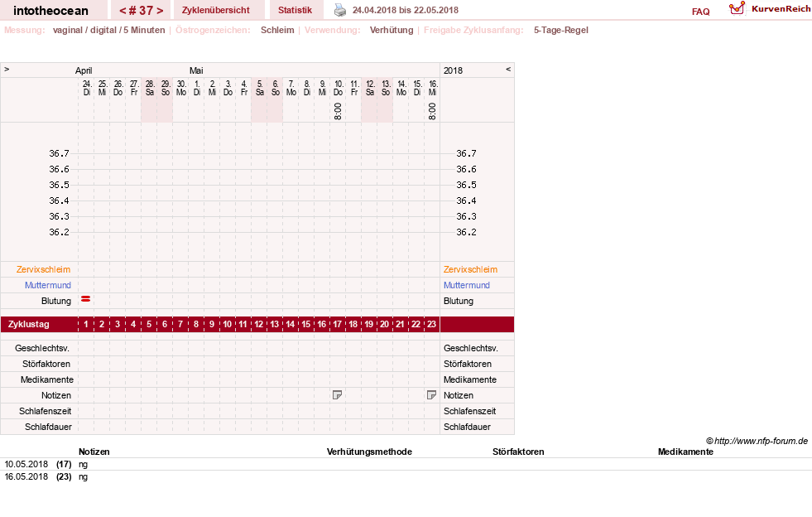
Task: Click the 'April' month label
Action: click(84, 70)
